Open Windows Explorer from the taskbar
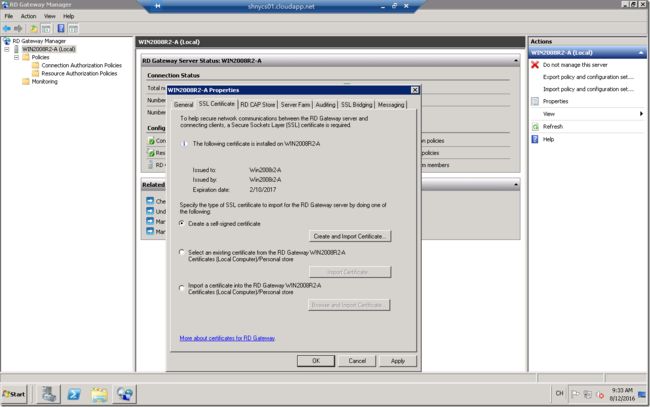Screen dimensions: 650x407 (99, 394)
